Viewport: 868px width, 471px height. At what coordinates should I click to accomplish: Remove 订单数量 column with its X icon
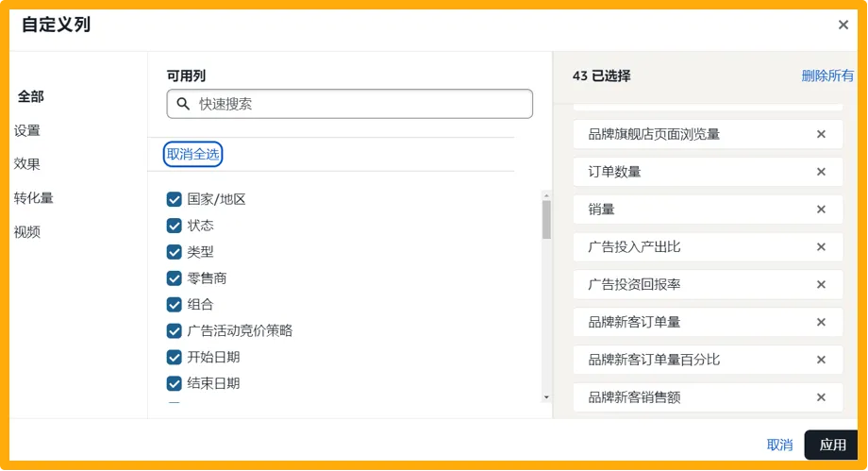[821, 172]
